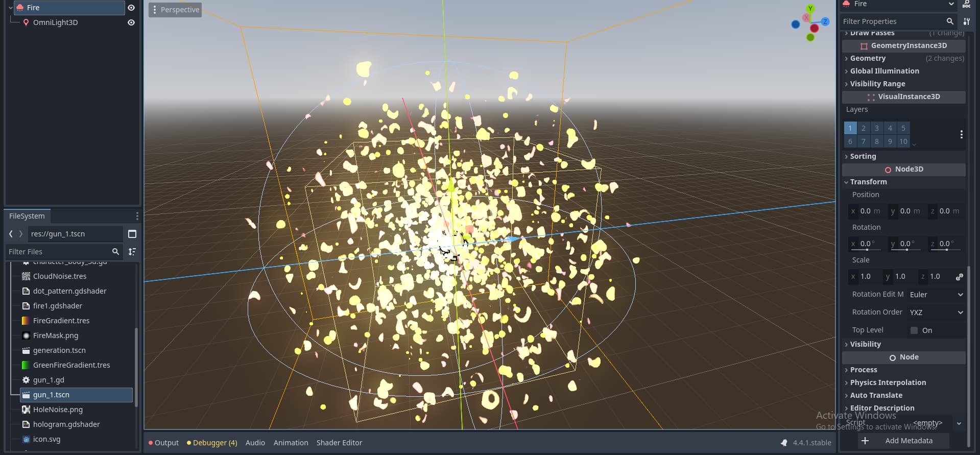Collapse the Fire node in scene tree
The height and width of the screenshot is (455, 980).
10,8
